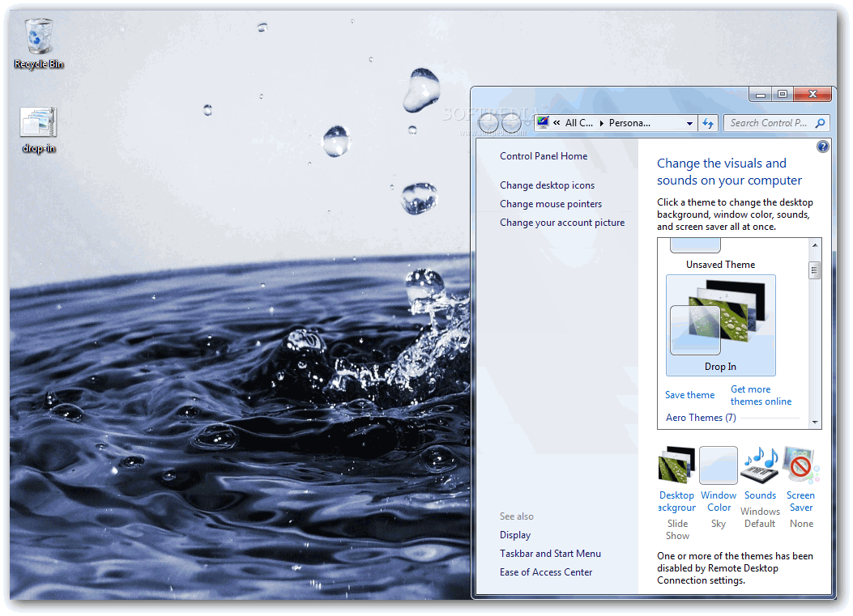The height and width of the screenshot is (616, 853).
Task: Open Ease of Access Center
Action: [546, 572]
